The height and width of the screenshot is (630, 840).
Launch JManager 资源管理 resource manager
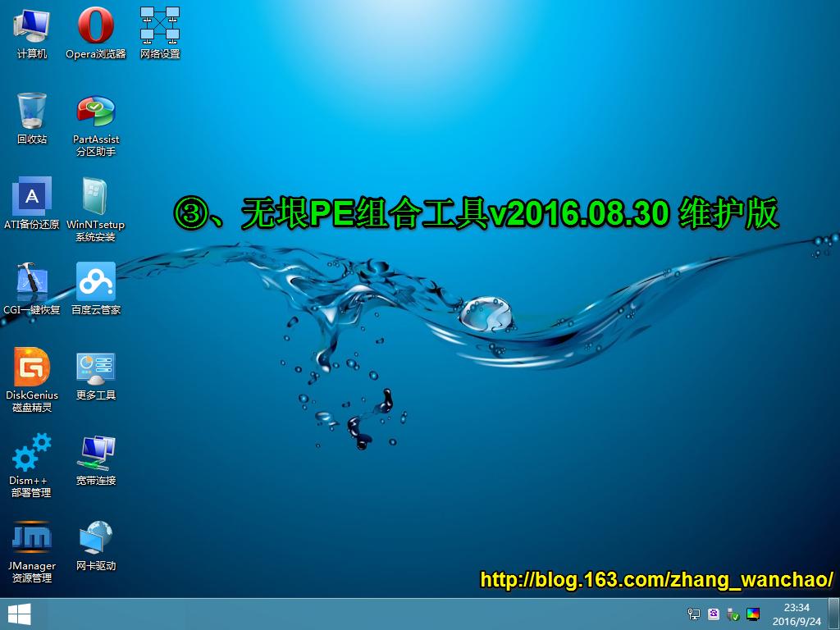coord(30,537)
